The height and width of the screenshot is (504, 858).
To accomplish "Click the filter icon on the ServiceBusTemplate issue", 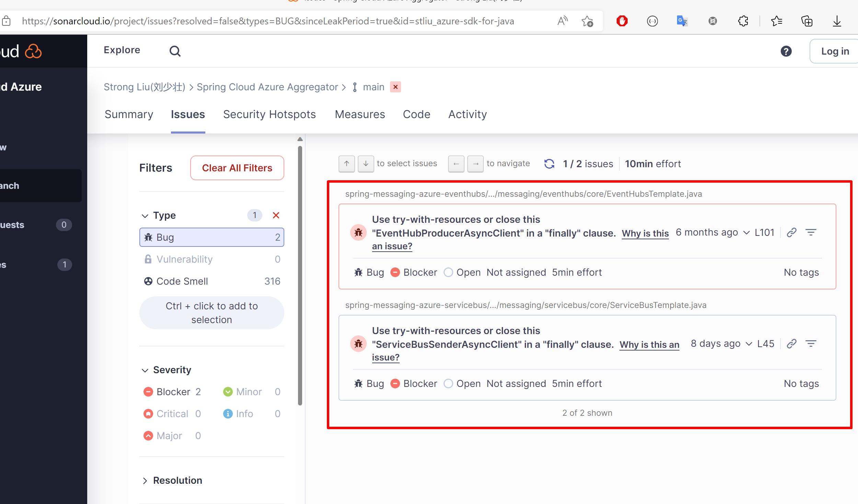I will pyautogui.click(x=811, y=343).
